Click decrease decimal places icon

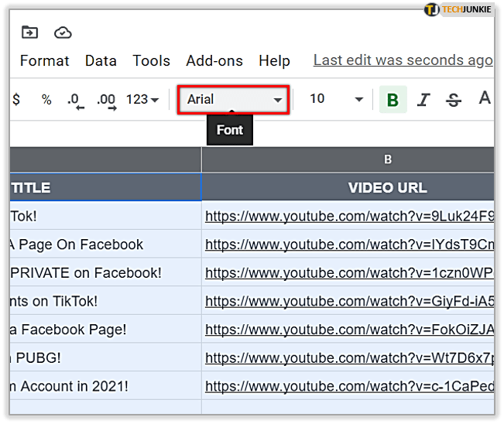(75, 101)
